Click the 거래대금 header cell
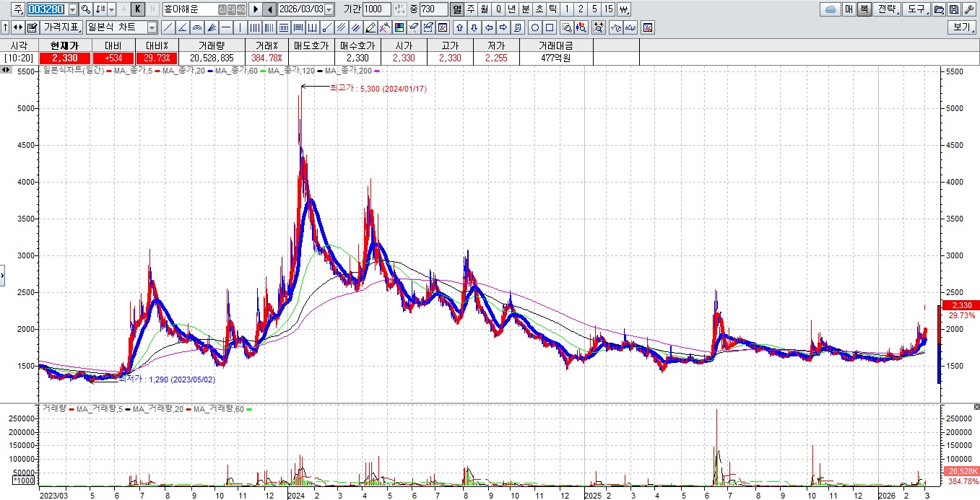The width and height of the screenshot is (980, 500). (x=555, y=45)
